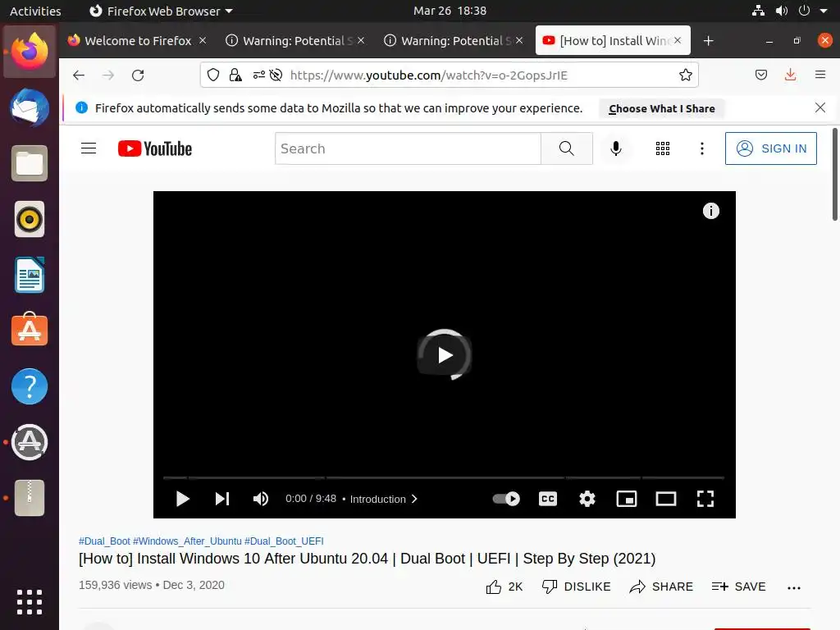Open the #Dual_Boot_UEFI hashtag link

284,541
